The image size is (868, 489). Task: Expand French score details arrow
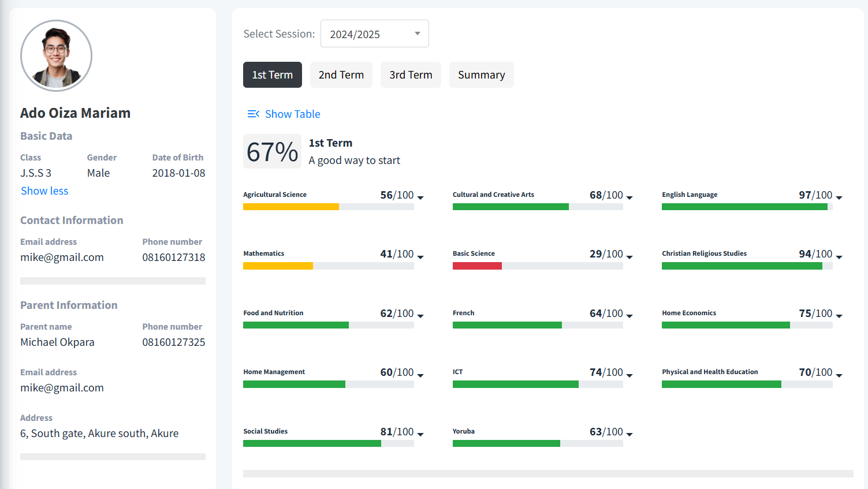click(x=629, y=316)
